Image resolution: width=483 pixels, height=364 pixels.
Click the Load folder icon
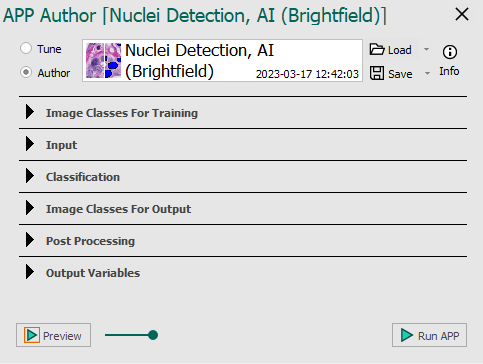click(377, 49)
